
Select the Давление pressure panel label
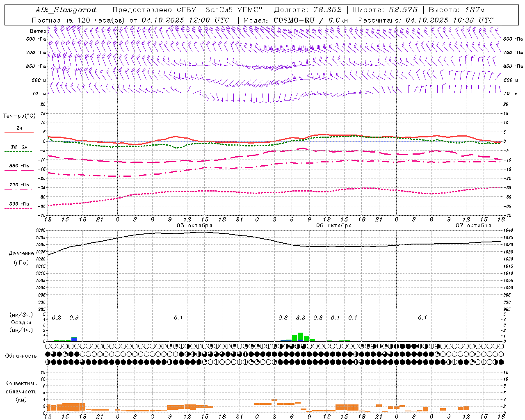(x=21, y=253)
